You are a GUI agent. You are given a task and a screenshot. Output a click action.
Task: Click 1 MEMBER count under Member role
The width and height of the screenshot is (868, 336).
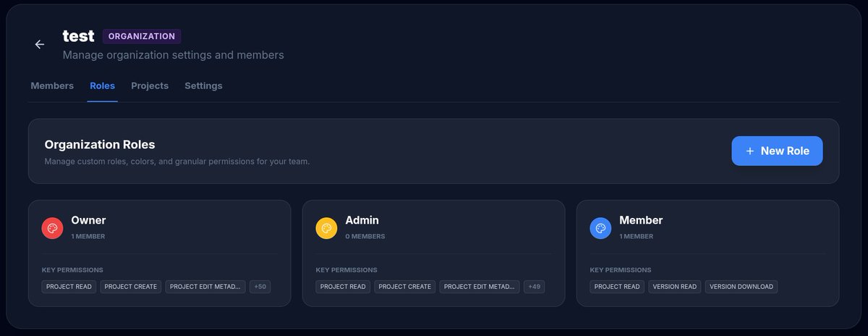[637, 236]
